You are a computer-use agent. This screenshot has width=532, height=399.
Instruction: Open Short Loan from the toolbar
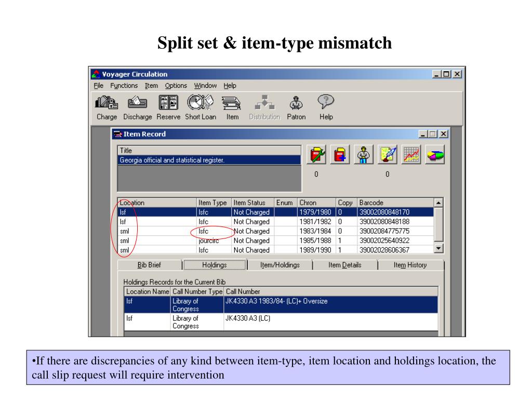(200, 102)
